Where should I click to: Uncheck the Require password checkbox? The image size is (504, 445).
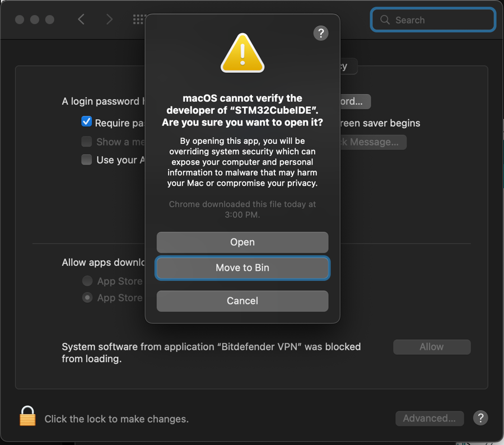pos(87,122)
